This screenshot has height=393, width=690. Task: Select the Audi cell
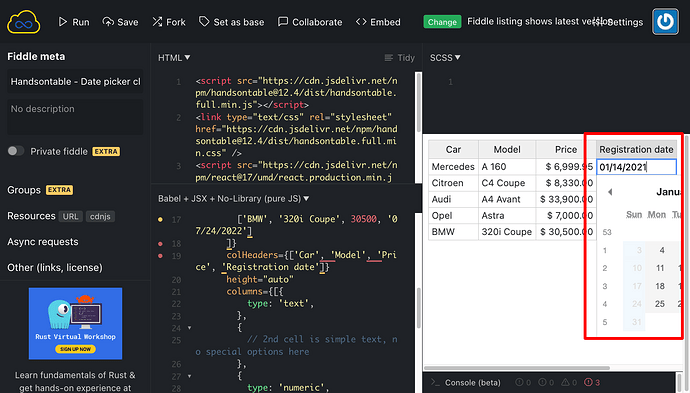click(453, 199)
